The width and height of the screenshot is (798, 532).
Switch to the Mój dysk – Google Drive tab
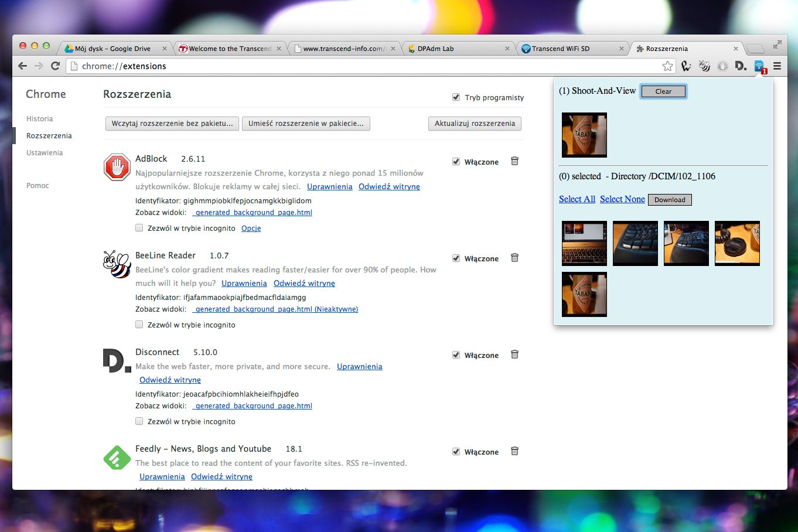tap(115, 49)
